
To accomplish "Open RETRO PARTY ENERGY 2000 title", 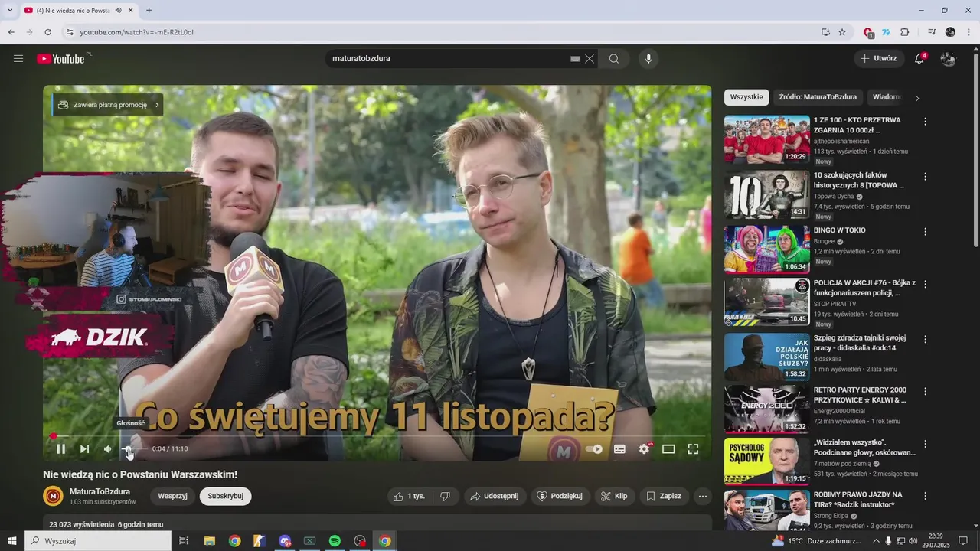I will pos(861,395).
